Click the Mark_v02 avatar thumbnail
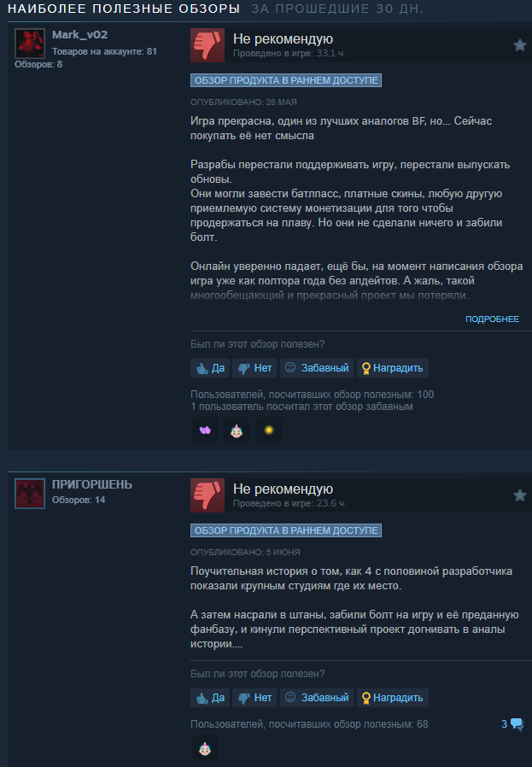 coord(30,44)
